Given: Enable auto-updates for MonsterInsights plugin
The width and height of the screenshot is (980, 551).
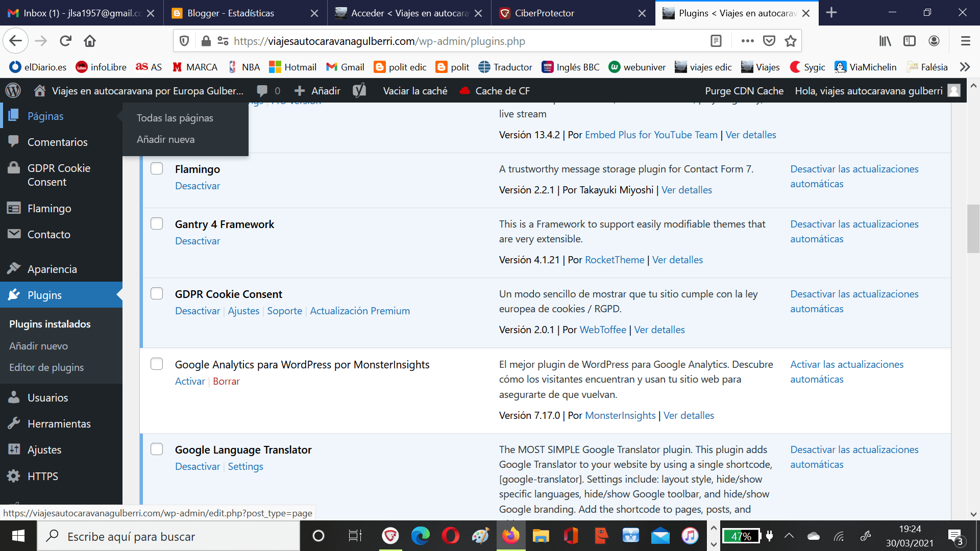Looking at the screenshot, I should [847, 371].
